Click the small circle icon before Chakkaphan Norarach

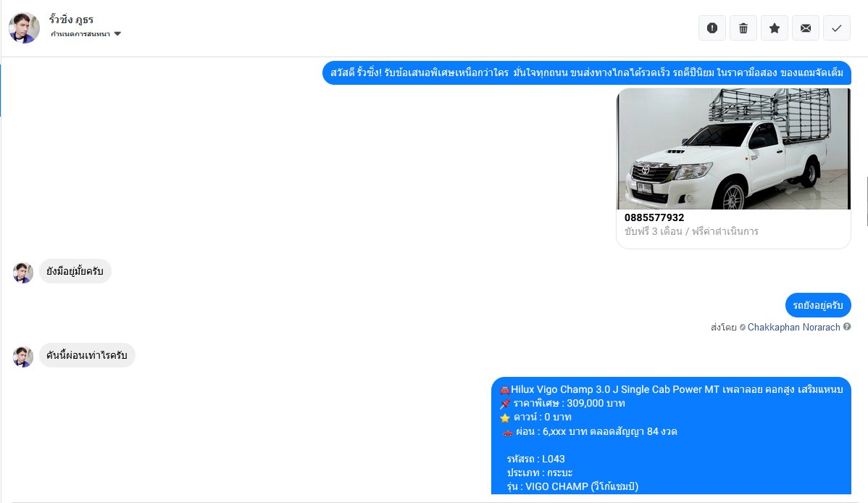[x=743, y=328]
